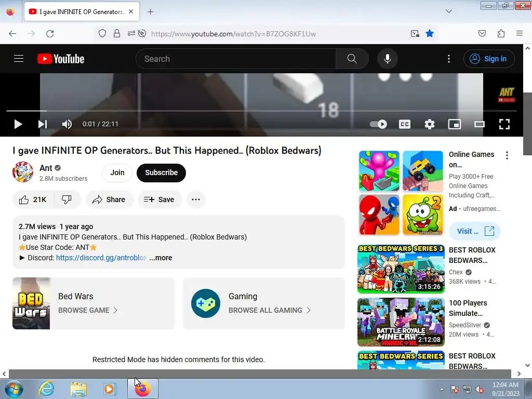Click the Gaming controller icon

coord(206,303)
